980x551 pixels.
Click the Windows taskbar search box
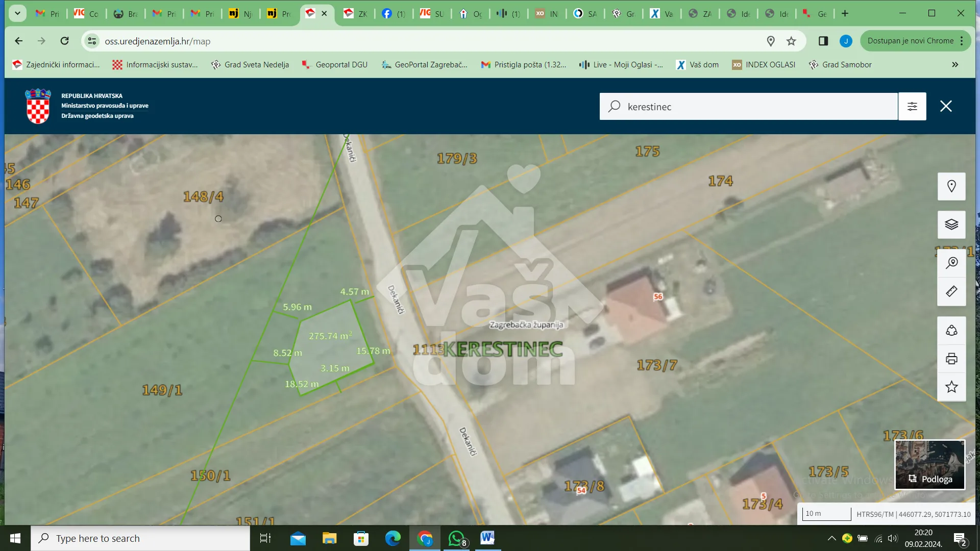tap(140, 538)
